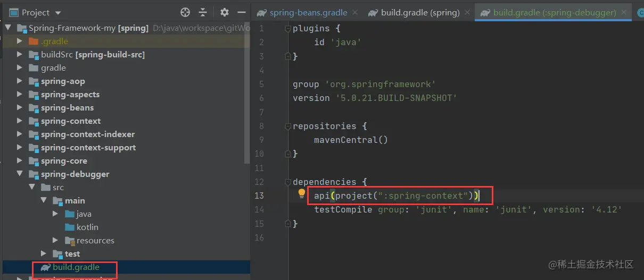This screenshot has width=644, height=280.
Task: Click the version string '5.0.21.BUILD-SNAPSHOT'
Action: tap(396, 98)
